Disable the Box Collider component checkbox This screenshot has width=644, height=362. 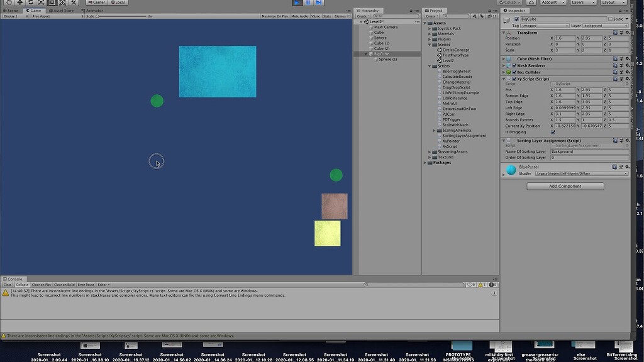click(x=515, y=72)
